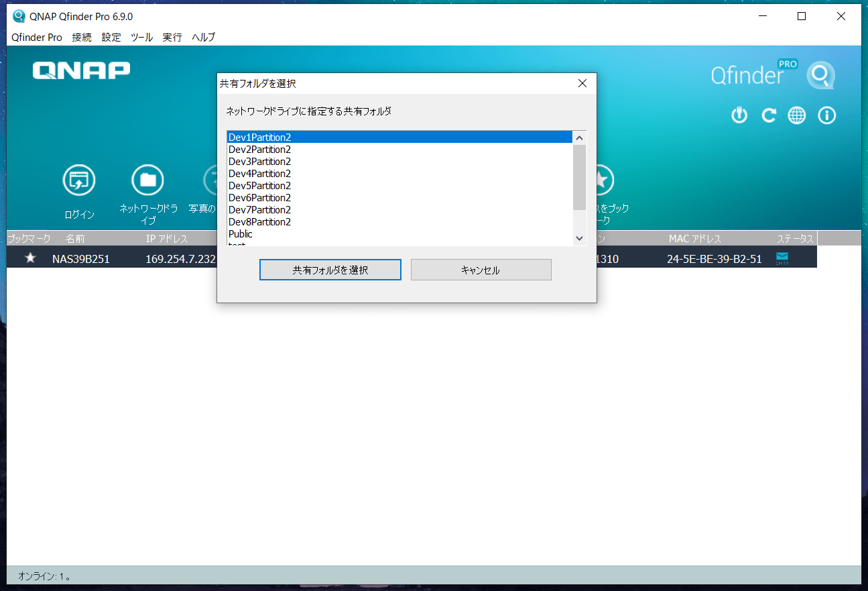This screenshot has width=868, height=591.
Task: Open the ツール menu
Action: click(x=141, y=38)
